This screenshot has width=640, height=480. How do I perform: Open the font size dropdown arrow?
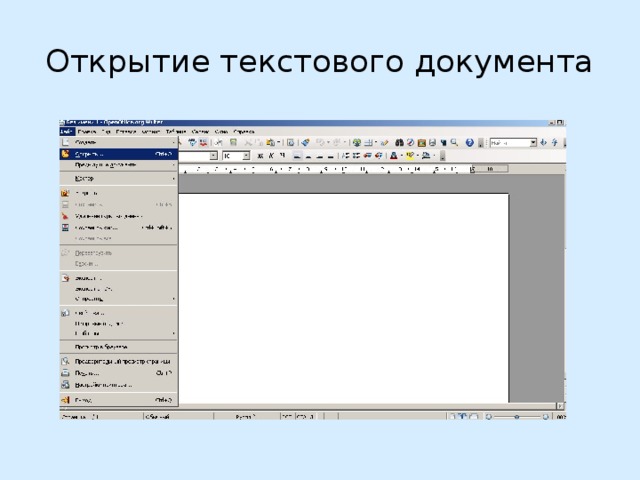tap(246, 156)
